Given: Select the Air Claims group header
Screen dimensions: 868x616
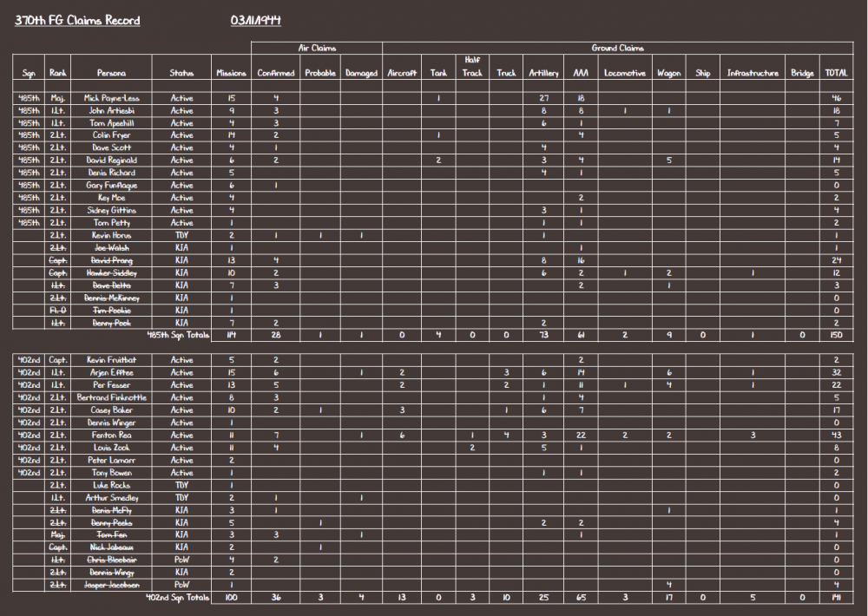Looking at the screenshot, I should pyautogui.click(x=317, y=49).
